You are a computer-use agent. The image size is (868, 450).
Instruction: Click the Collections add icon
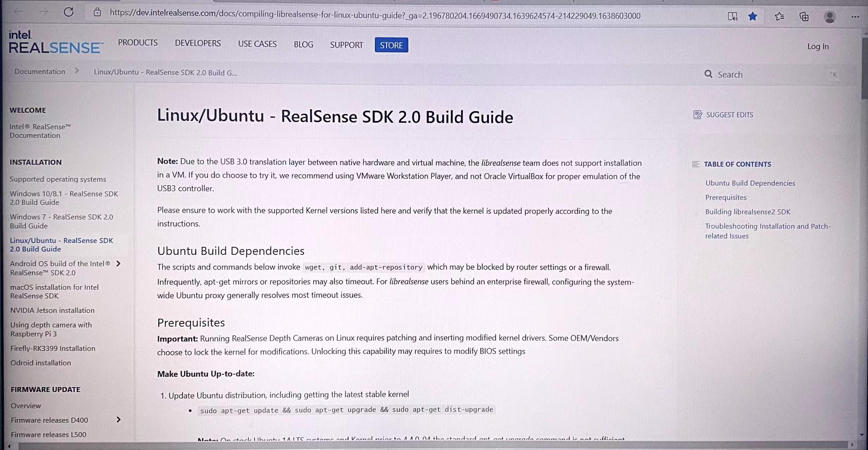pos(804,16)
